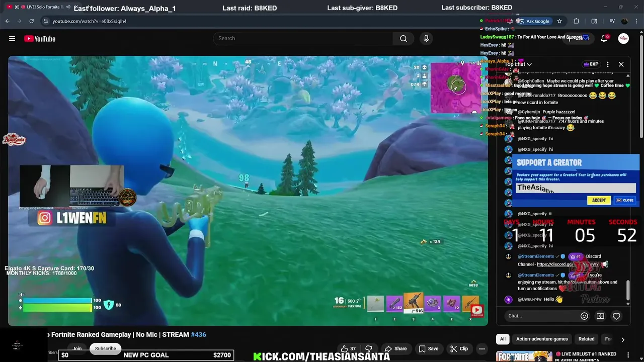Expand Top chat dropdown
The height and width of the screenshot is (362, 644).
pos(519,64)
